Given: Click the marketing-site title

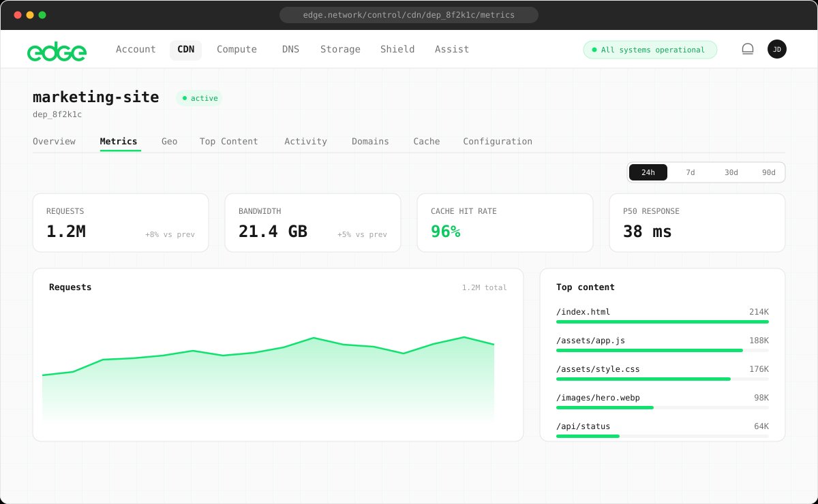Looking at the screenshot, I should (x=96, y=97).
